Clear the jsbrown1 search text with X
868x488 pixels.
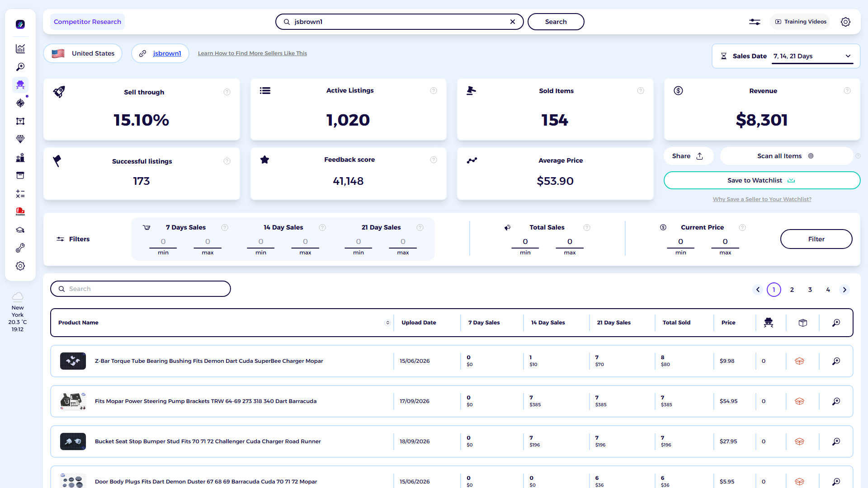click(513, 22)
